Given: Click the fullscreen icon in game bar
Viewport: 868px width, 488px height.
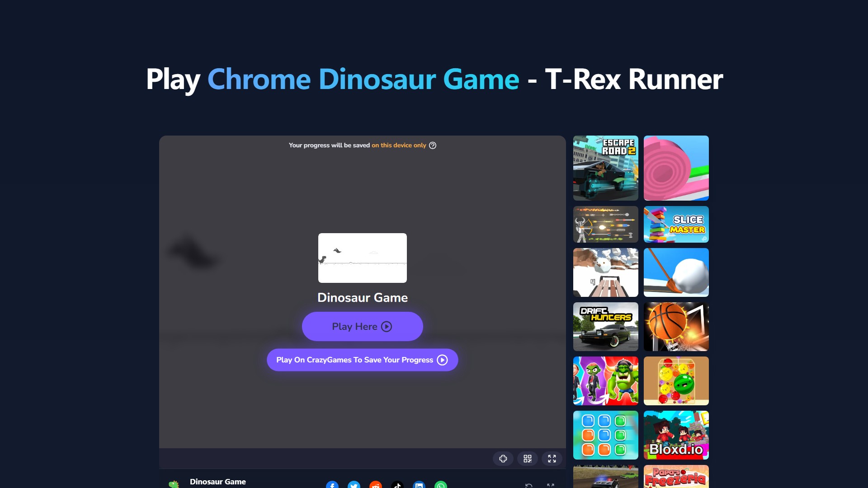Looking at the screenshot, I should [x=552, y=459].
